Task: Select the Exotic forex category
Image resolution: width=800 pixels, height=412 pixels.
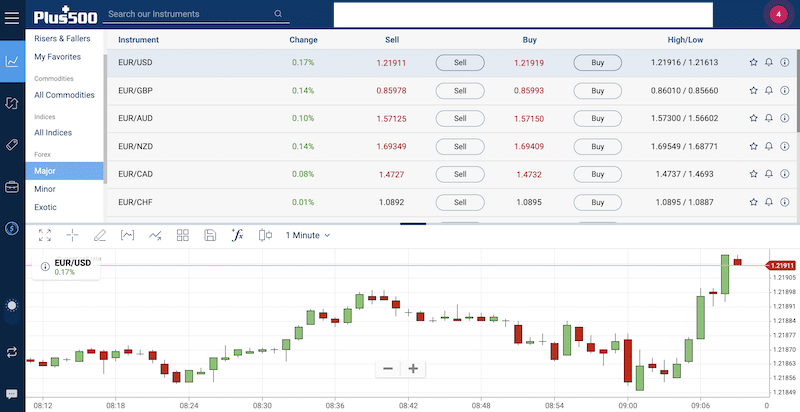Action: tap(45, 207)
